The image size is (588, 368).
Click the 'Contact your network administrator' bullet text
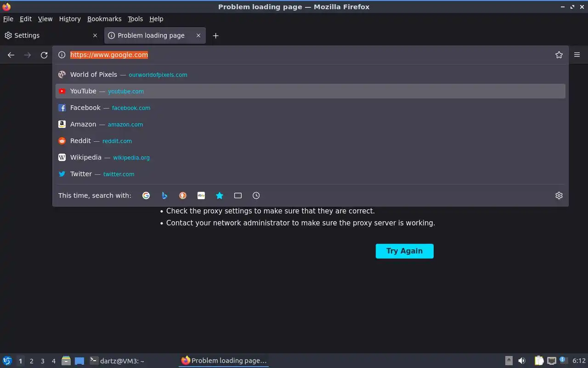[x=300, y=223]
